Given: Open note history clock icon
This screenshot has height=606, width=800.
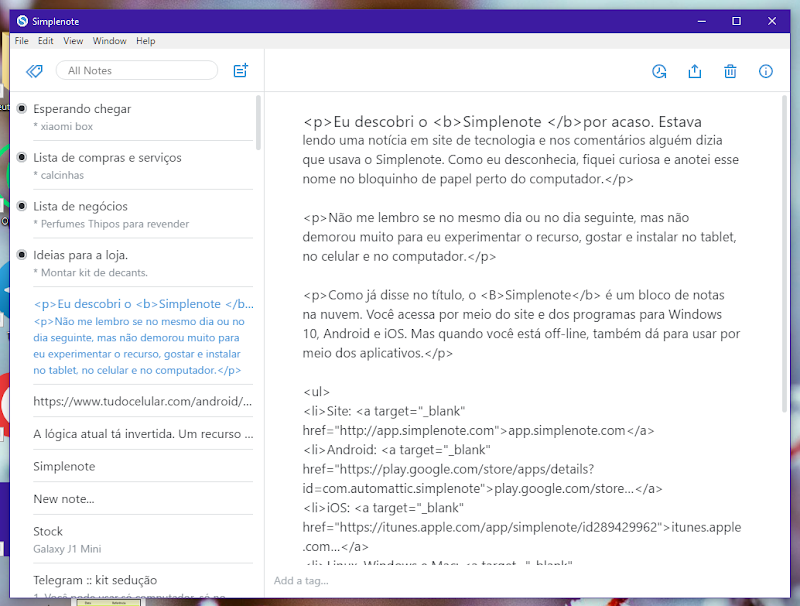Looking at the screenshot, I should (x=659, y=71).
